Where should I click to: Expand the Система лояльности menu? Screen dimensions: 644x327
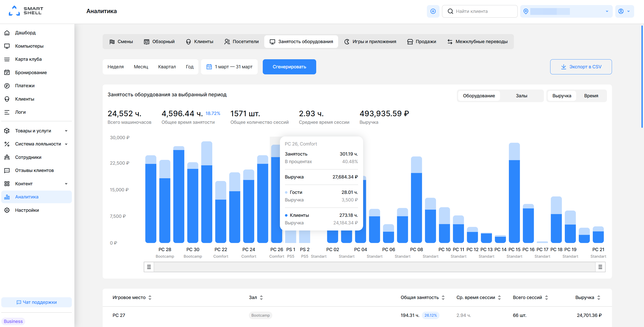coord(66,144)
